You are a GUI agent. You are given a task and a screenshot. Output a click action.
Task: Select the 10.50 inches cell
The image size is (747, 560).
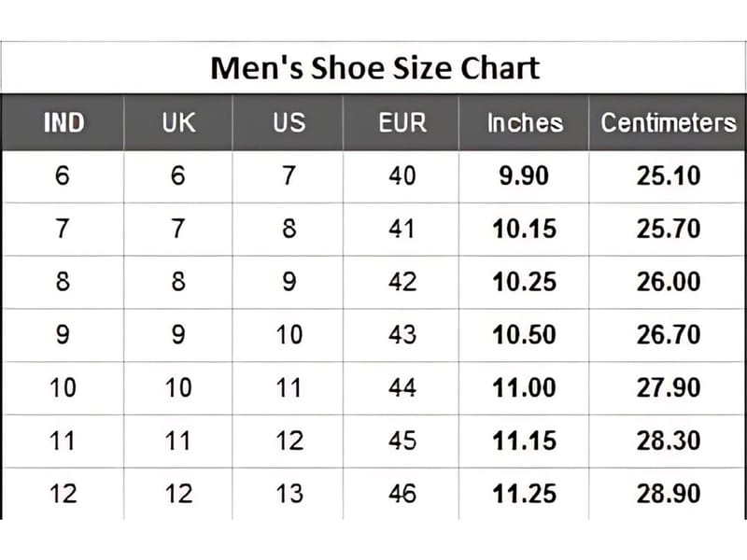coord(525,334)
